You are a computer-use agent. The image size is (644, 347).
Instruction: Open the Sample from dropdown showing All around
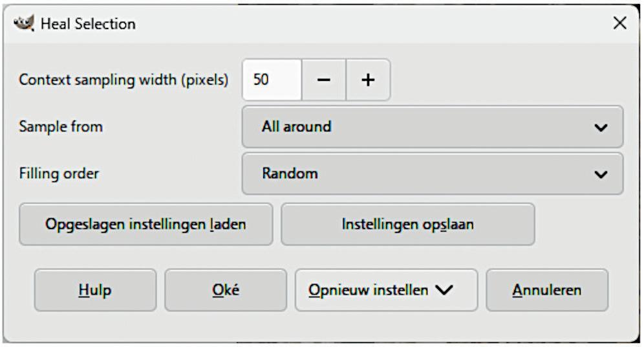[432, 127]
